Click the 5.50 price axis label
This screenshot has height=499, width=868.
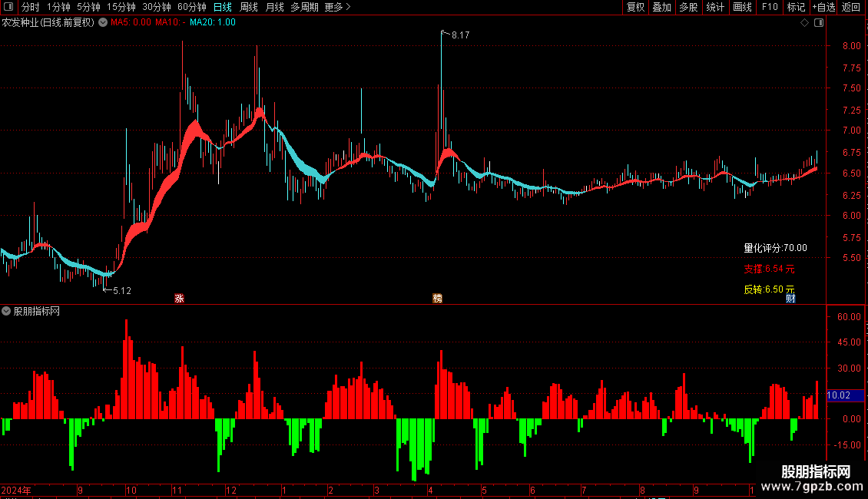coord(851,258)
